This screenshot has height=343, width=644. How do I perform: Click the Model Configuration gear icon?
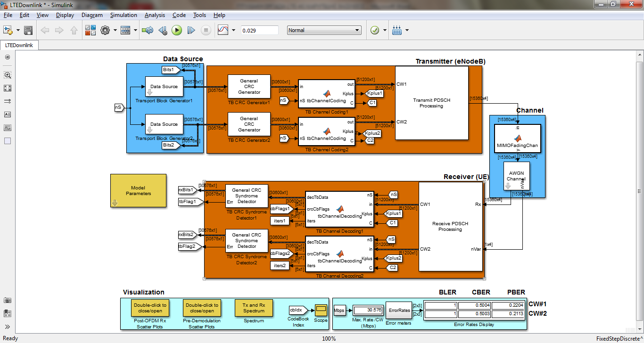pyautogui.click(x=105, y=30)
